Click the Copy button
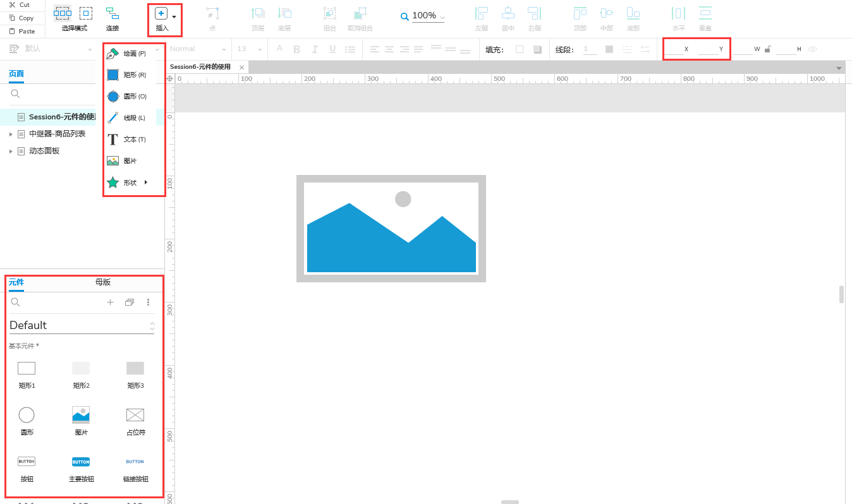The width and height of the screenshot is (852, 504). [x=21, y=18]
